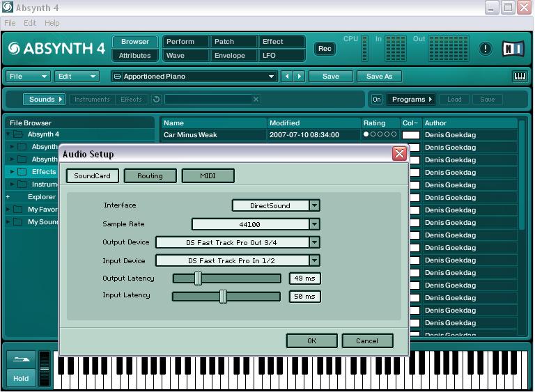Open the Programs dropdown
Screen dimensions: 535x392
(x=412, y=100)
